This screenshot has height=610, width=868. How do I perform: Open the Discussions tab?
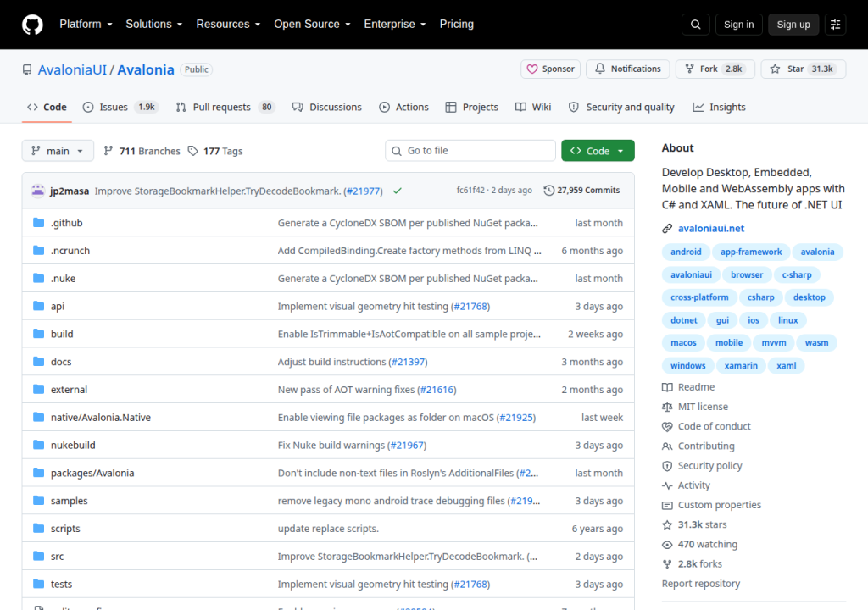[327, 107]
